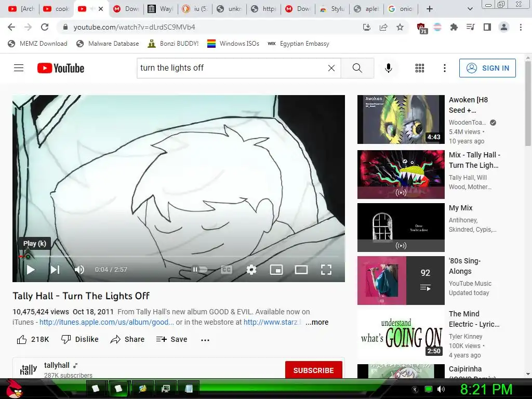Install app icon in address bar

tap(367, 27)
